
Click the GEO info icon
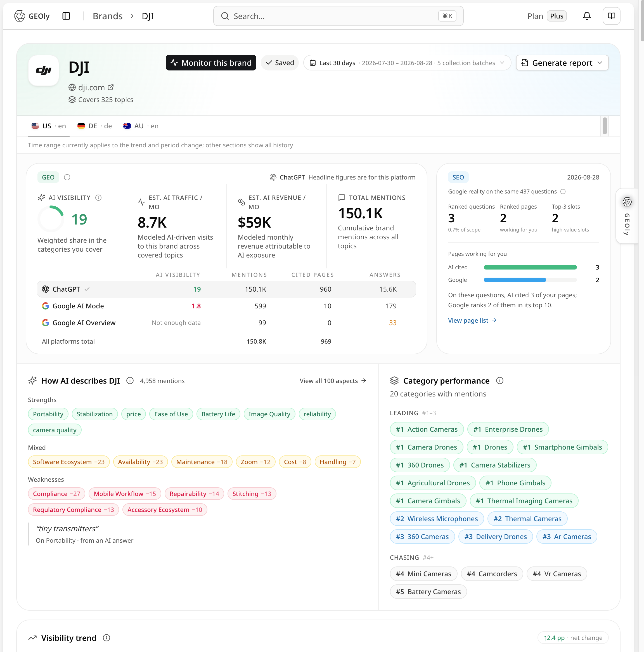click(x=67, y=177)
